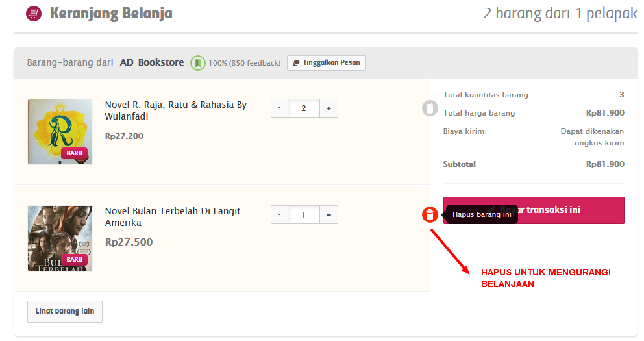Click the shopping cart icon beside Keranjang Belanja
This screenshot has height=341, width=644.
(34, 14)
